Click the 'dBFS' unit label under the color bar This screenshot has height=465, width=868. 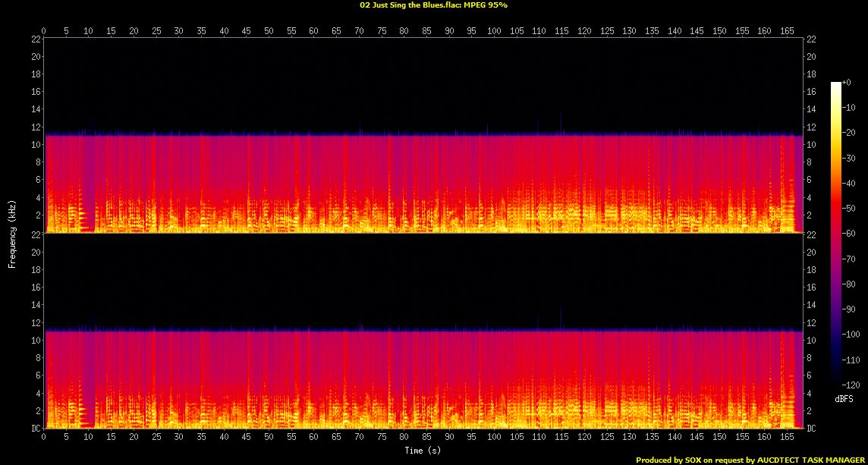[844, 397]
